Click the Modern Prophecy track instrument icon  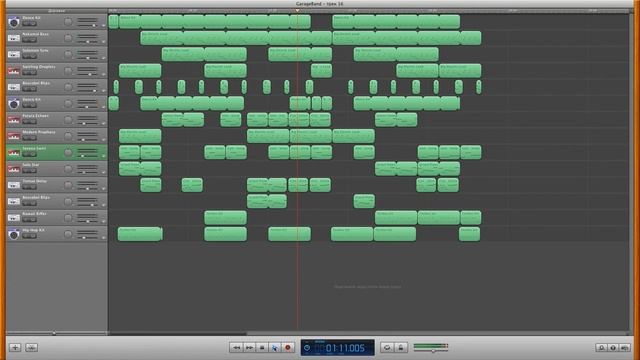[13, 136]
